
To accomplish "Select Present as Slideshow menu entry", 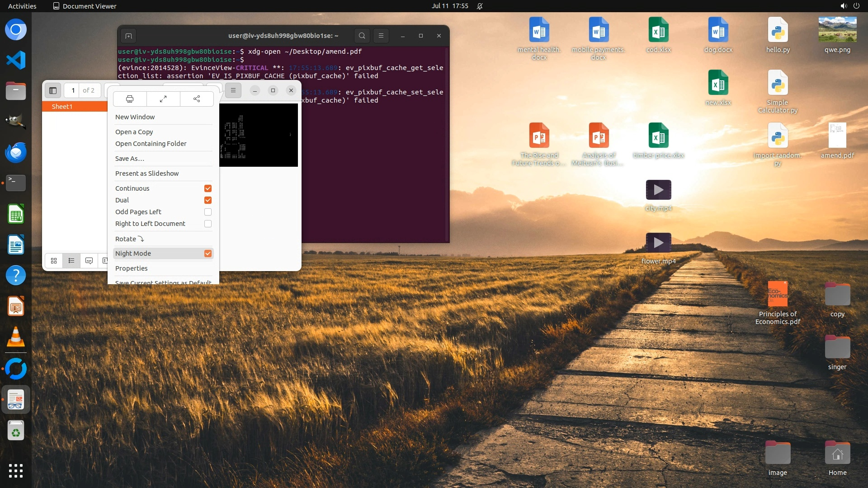I will 147,174.
